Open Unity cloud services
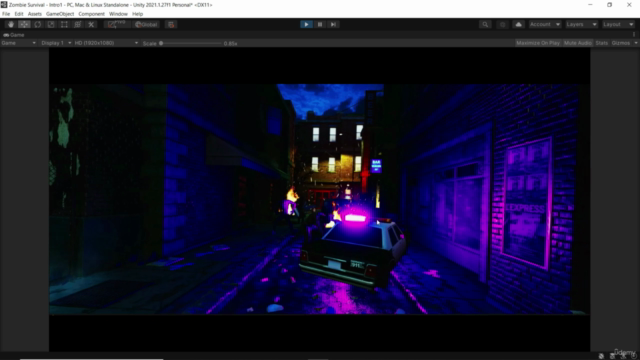 pos(518,24)
